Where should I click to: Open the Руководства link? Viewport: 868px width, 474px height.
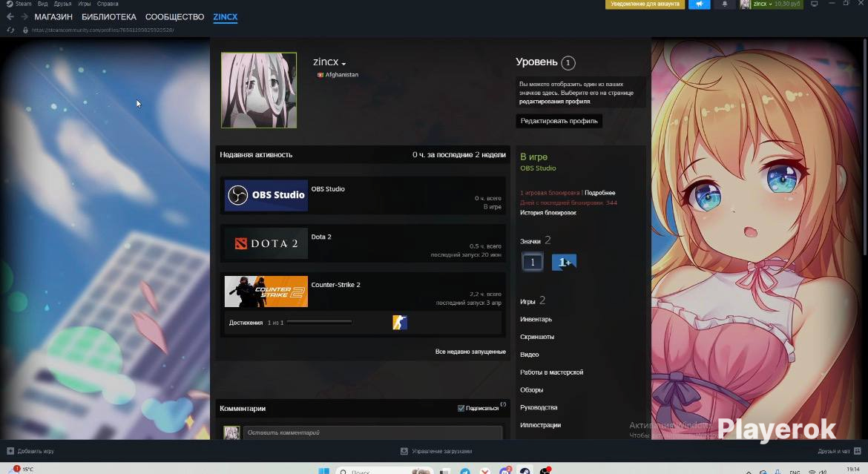539,407
